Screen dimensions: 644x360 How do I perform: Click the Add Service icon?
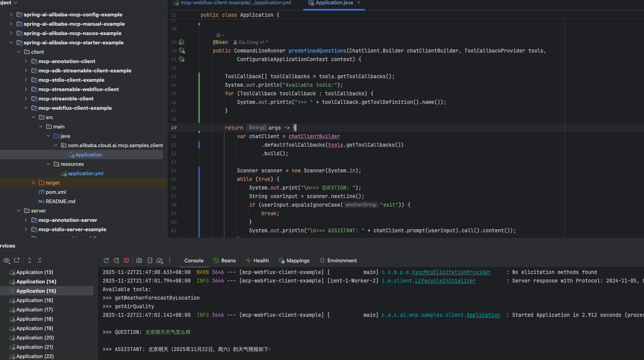(x=17, y=260)
